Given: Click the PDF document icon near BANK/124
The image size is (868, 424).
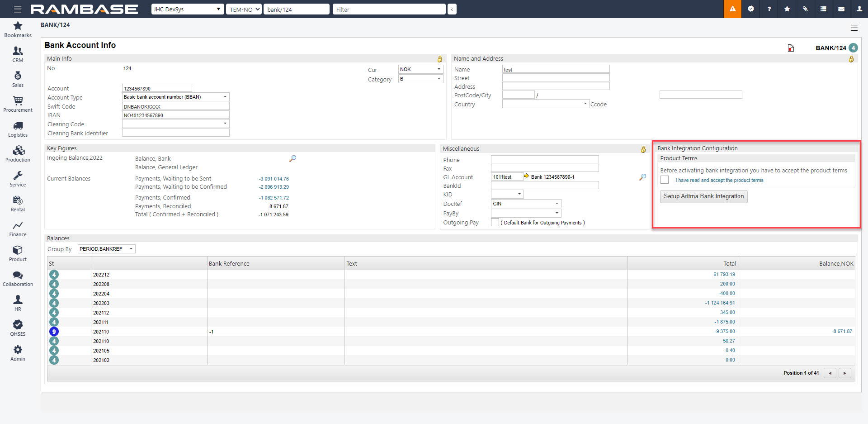Looking at the screenshot, I should [791, 48].
